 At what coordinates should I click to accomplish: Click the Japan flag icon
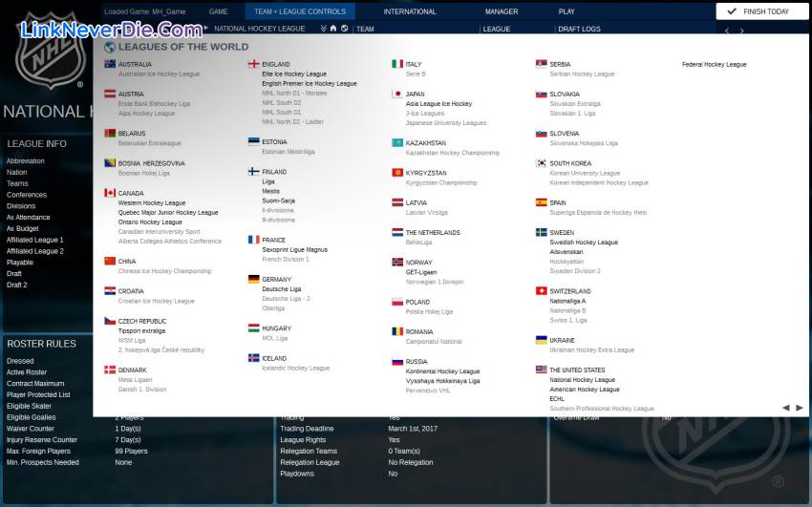point(397,94)
